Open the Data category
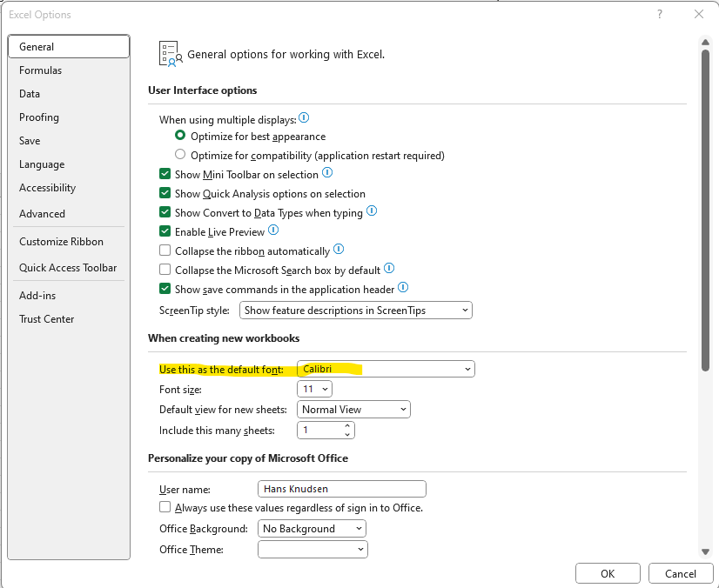The height and width of the screenshot is (588, 719). point(69,93)
